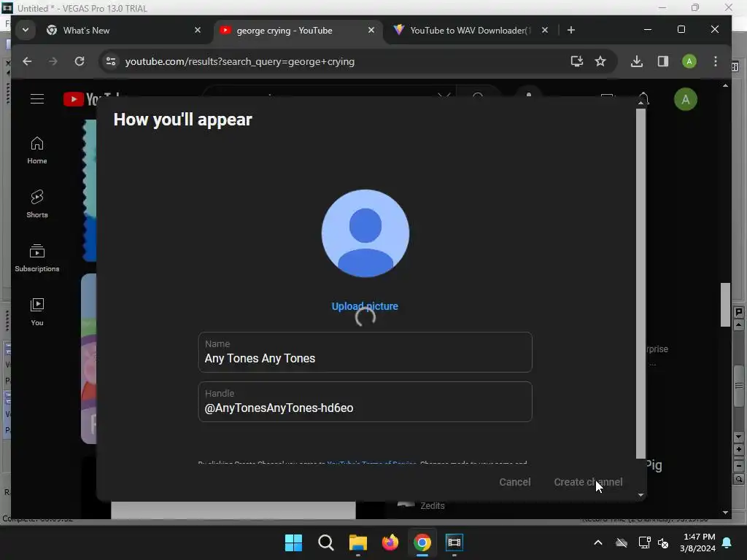This screenshot has width=747, height=560.
Task: Open a new Chrome tab
Action: pos(570,31)
